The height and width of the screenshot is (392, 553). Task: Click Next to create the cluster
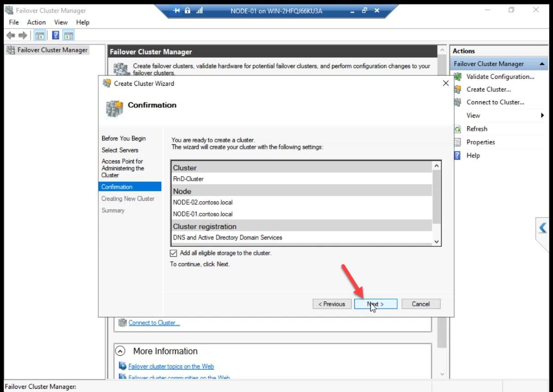tap(375, 304)
